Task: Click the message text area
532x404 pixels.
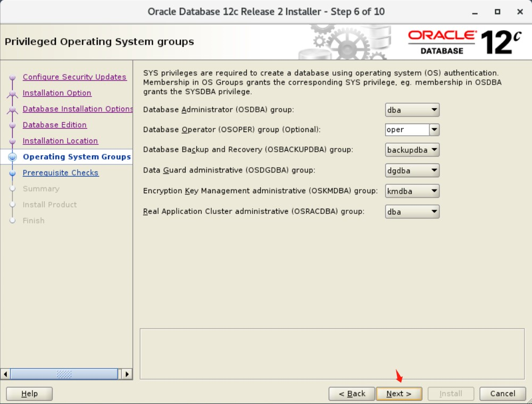Action: point(332,354)
